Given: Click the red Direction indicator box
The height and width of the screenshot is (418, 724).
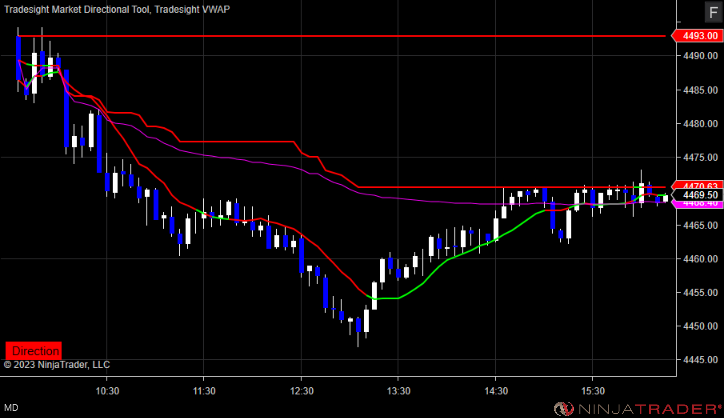Looking at the screenshot, I should coord(34,351).
